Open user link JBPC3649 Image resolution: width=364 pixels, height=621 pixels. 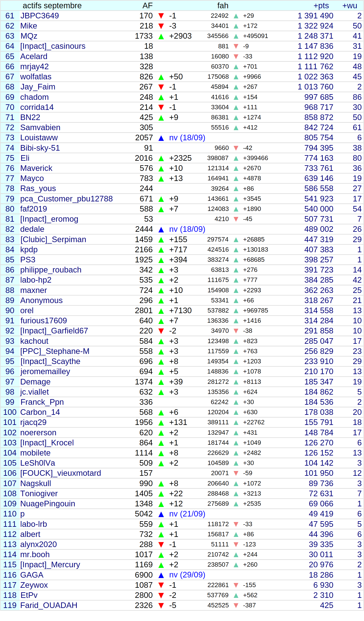pyautogui.click(x=40, y=16)
